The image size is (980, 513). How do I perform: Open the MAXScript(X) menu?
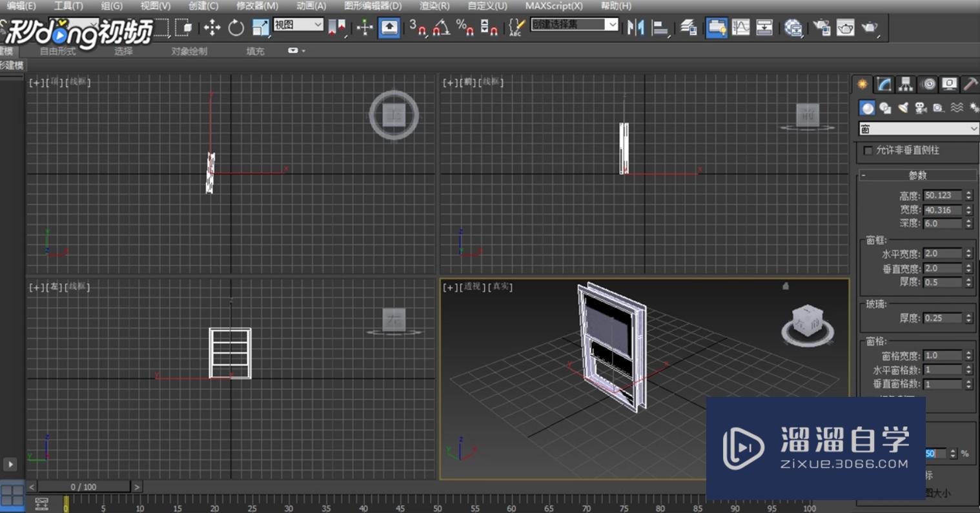554,6
